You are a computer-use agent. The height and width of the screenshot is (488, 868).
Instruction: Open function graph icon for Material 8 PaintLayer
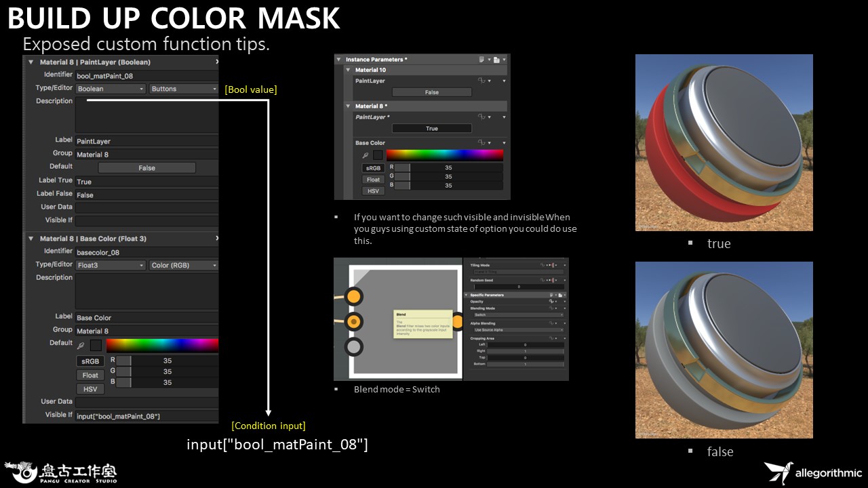[x=483, y=117]
